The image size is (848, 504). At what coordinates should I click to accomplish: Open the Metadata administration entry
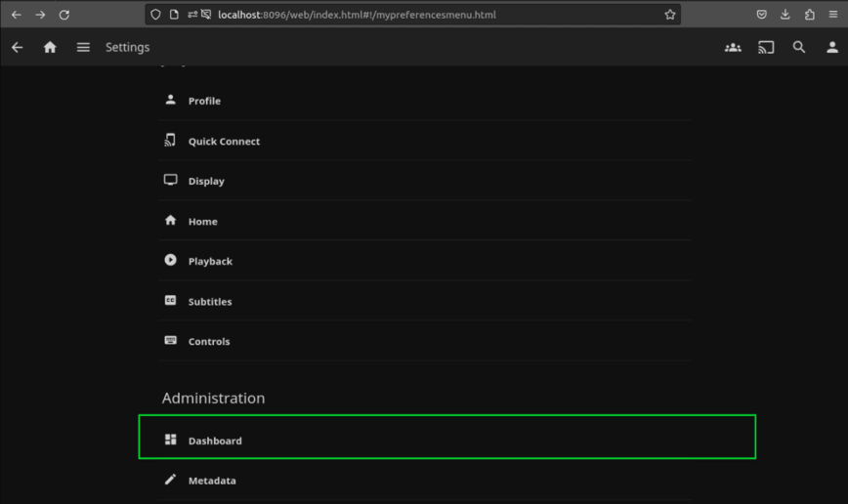pyautogui.click(x=425, y=481)
